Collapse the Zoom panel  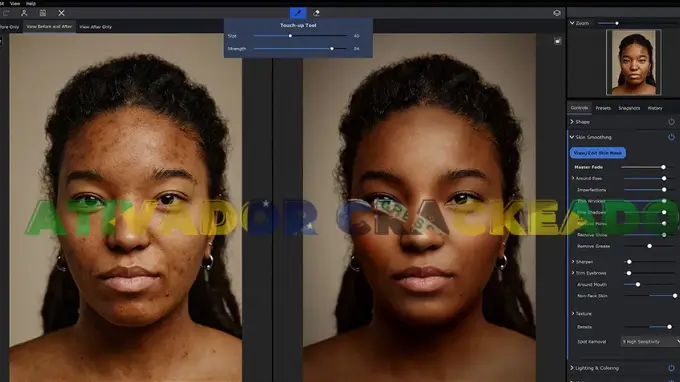click(x=572, y=23)
